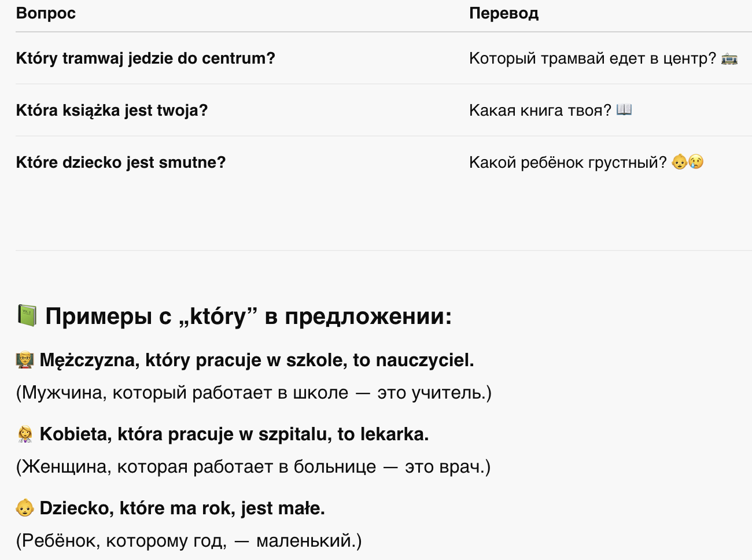Click the open book emoji
This screenshot has height=560, width=752.
click(624, 110)
